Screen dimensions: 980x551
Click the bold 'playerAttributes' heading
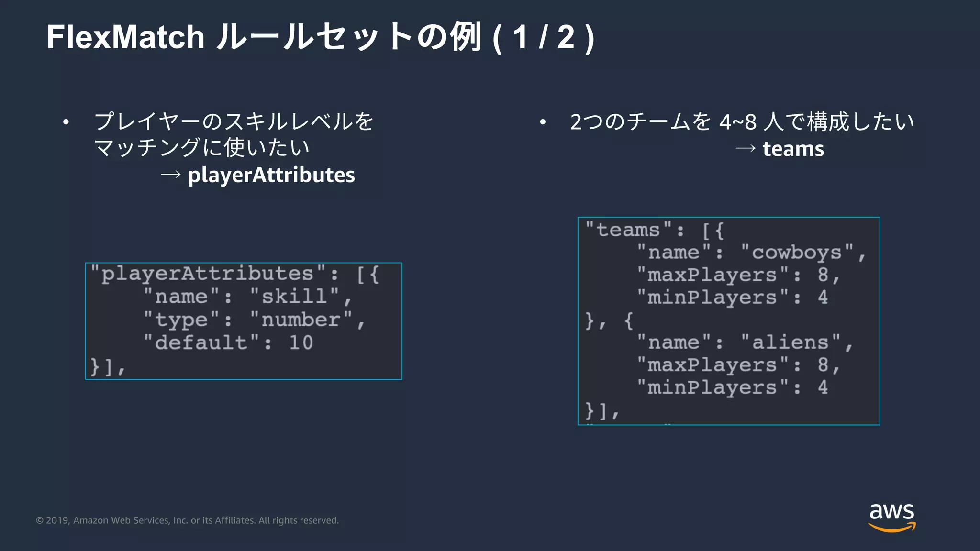pos(271,175)
